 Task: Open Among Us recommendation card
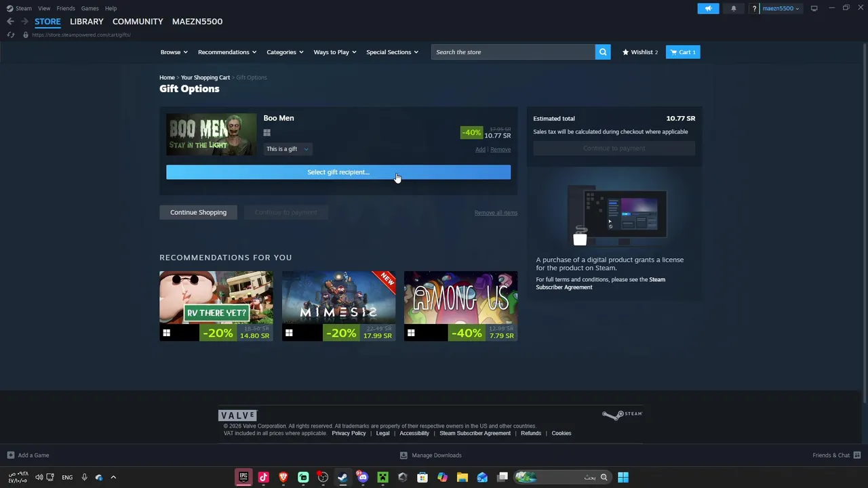coord(460,306)
